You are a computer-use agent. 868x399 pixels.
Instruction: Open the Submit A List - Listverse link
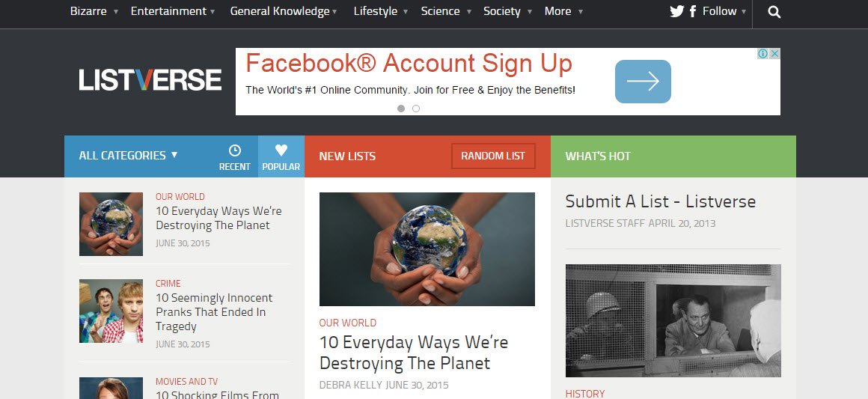coord(661,201)
